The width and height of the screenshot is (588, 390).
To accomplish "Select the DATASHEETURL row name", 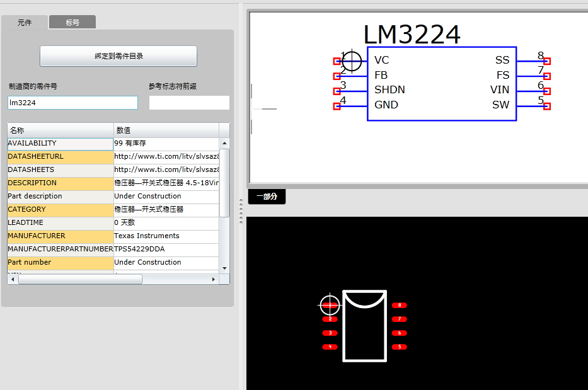I will [61, 157].
